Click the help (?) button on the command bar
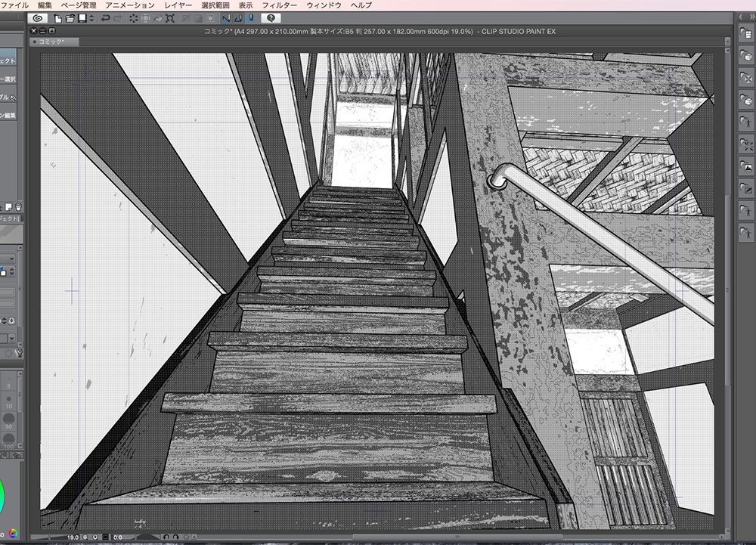Viewport: 756px width, 545px height. [271, 18]
